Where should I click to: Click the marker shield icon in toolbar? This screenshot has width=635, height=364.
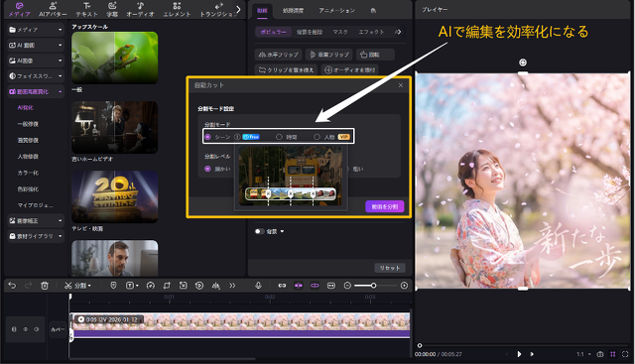(113, 286)
